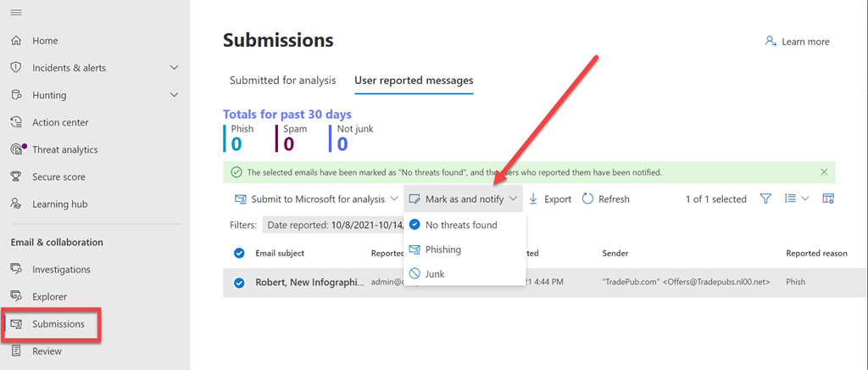
Task: Click the filter funnel icon
Action: coord(765,199)
